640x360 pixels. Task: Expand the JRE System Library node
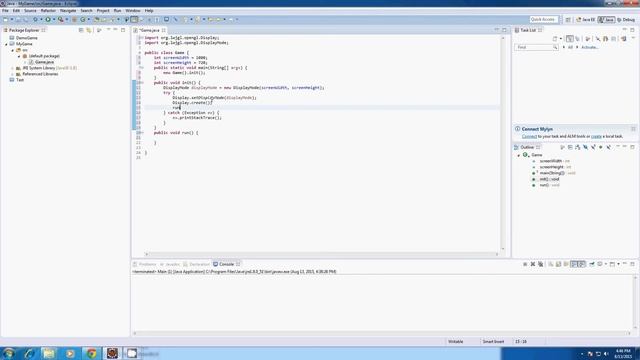(x=12, y=68)
